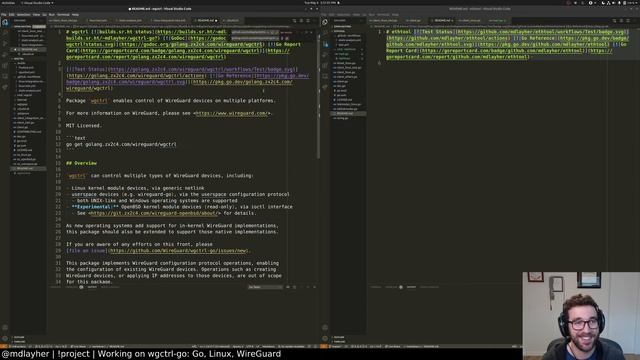Open Run and Debug view in left window

[5, 55]
